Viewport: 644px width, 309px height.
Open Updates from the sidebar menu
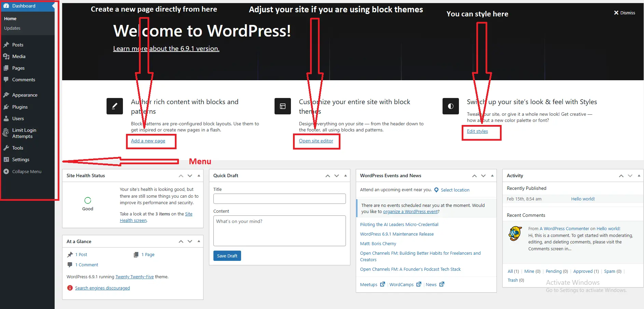(12, 28)
